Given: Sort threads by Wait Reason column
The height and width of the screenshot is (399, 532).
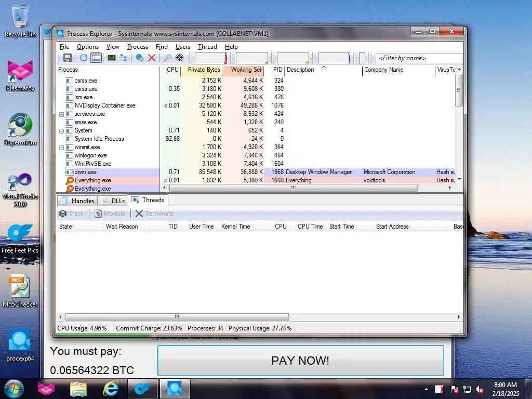Looking at the screenshot, I should pos(122,227).
